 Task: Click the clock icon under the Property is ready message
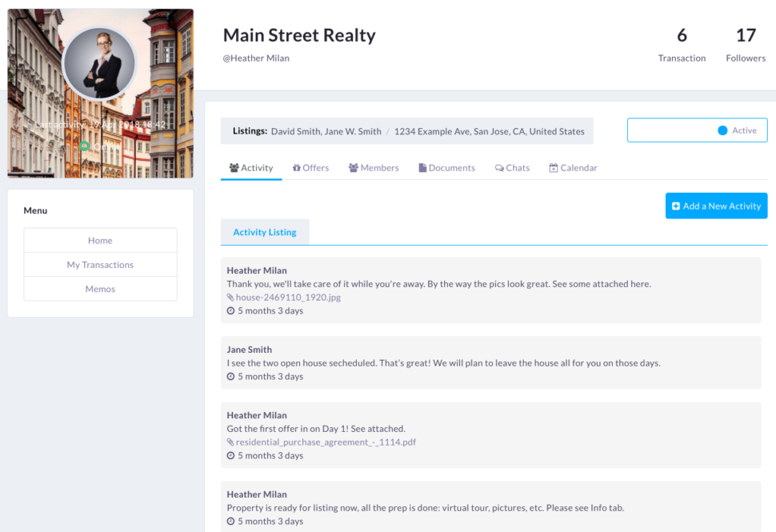coord(230,521)
